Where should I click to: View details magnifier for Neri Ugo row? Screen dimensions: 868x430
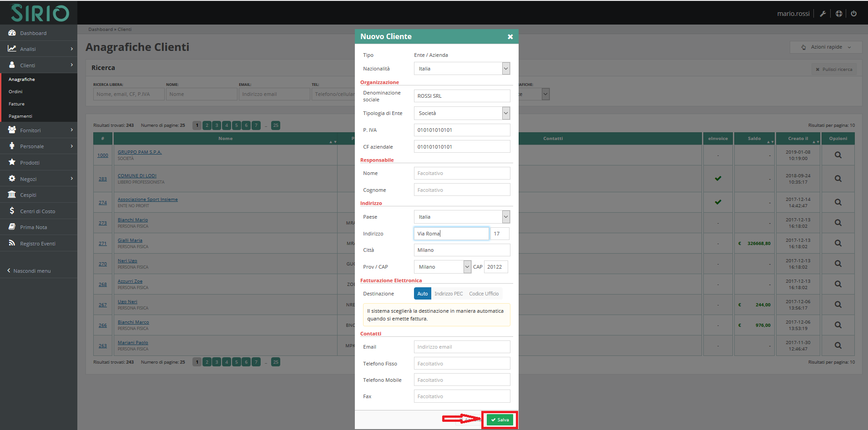pos(838,264)
